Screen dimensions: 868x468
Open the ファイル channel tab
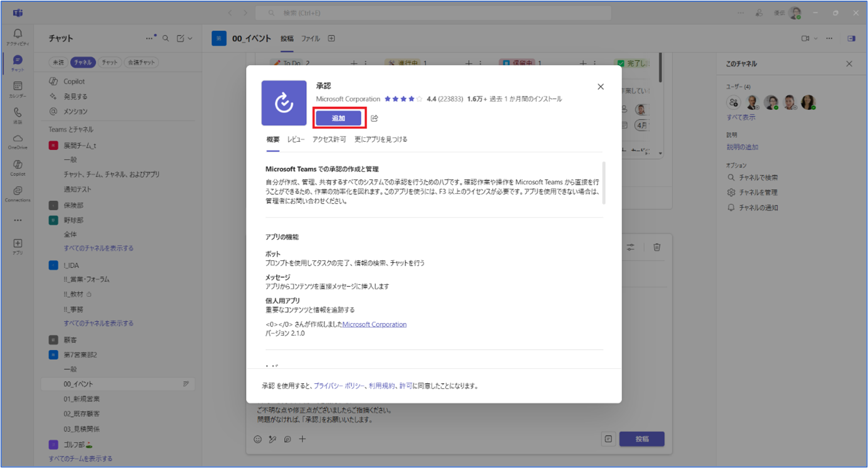coord(311,38)
